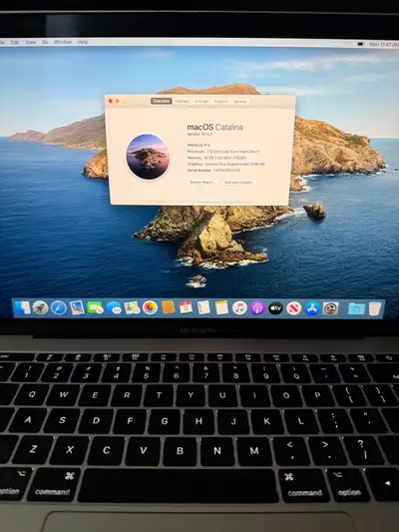The image size is (399, 532).
Task: Open Downloads folder in the dock
Action: [356, 308]
